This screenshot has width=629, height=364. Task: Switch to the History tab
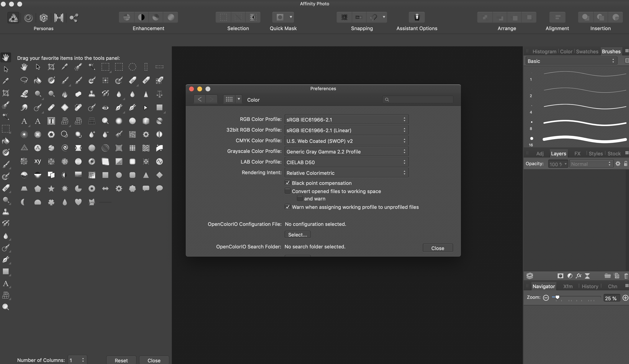pos(590,286)
